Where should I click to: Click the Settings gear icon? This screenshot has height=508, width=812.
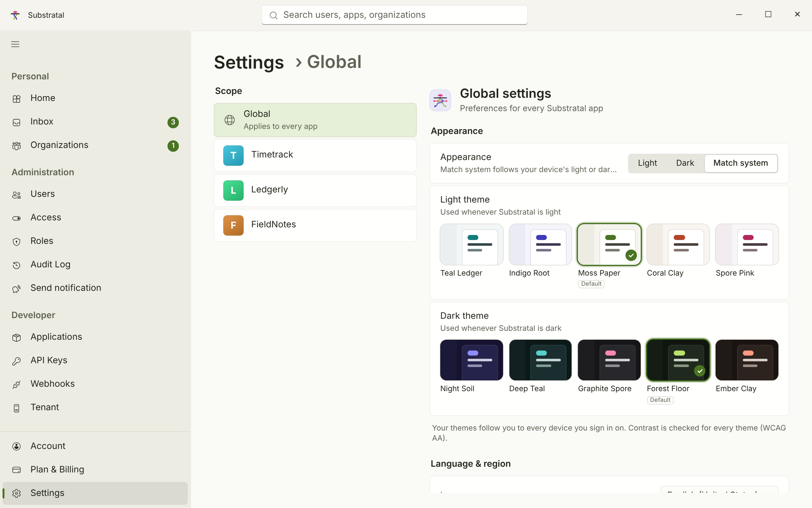click(x=16, y=493)
